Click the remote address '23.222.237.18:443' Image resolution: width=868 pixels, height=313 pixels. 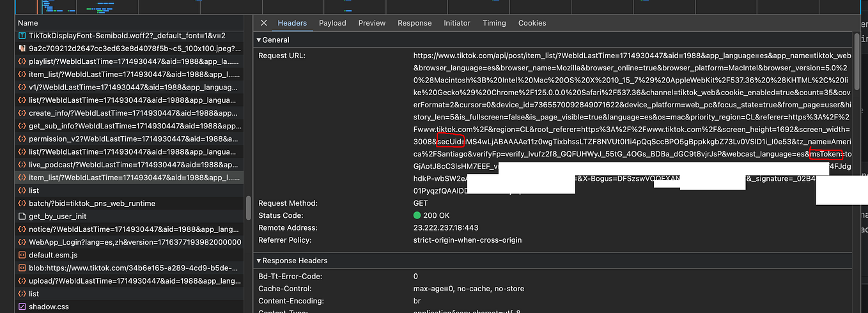446,227
